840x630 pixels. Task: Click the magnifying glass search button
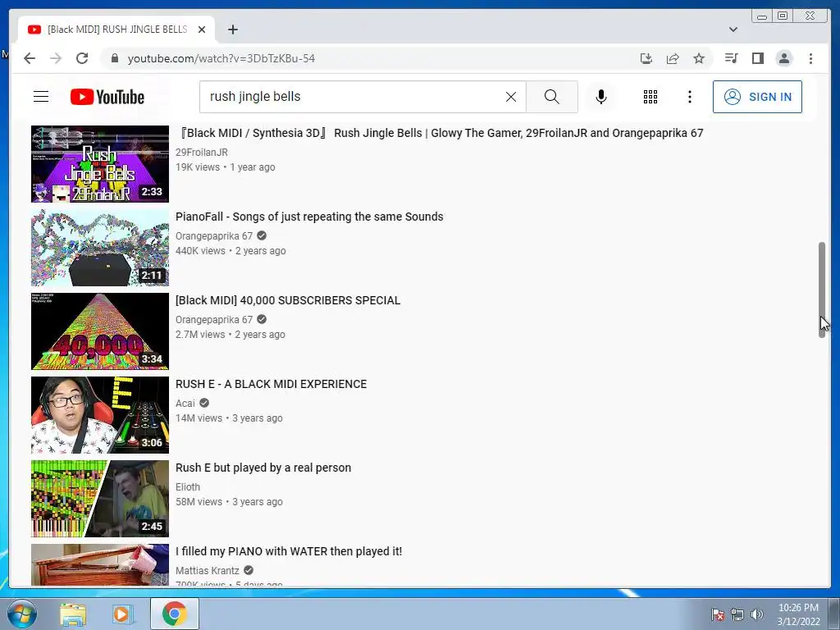point(552,97)
